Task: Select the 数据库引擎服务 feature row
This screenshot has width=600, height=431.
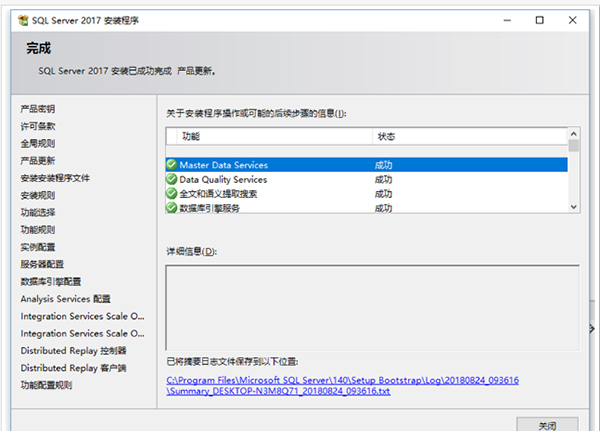Action: pyautogui.click(x=367, y=207)
